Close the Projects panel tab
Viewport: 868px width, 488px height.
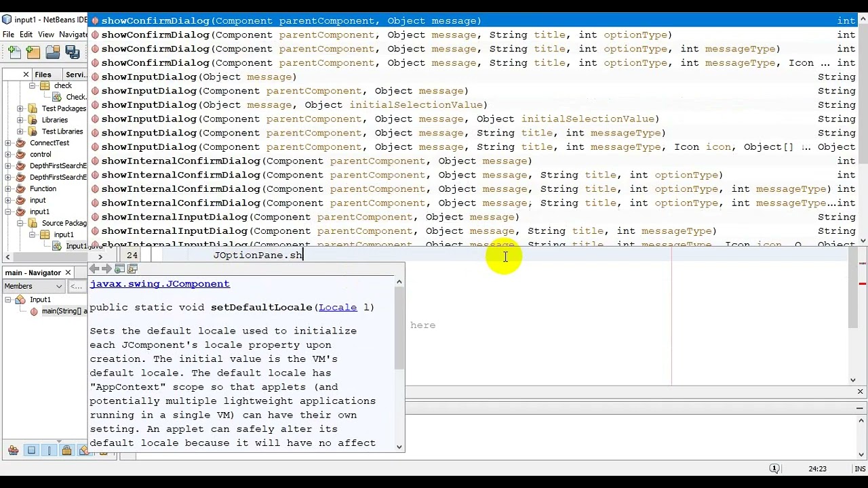click(x=26, y=75)
